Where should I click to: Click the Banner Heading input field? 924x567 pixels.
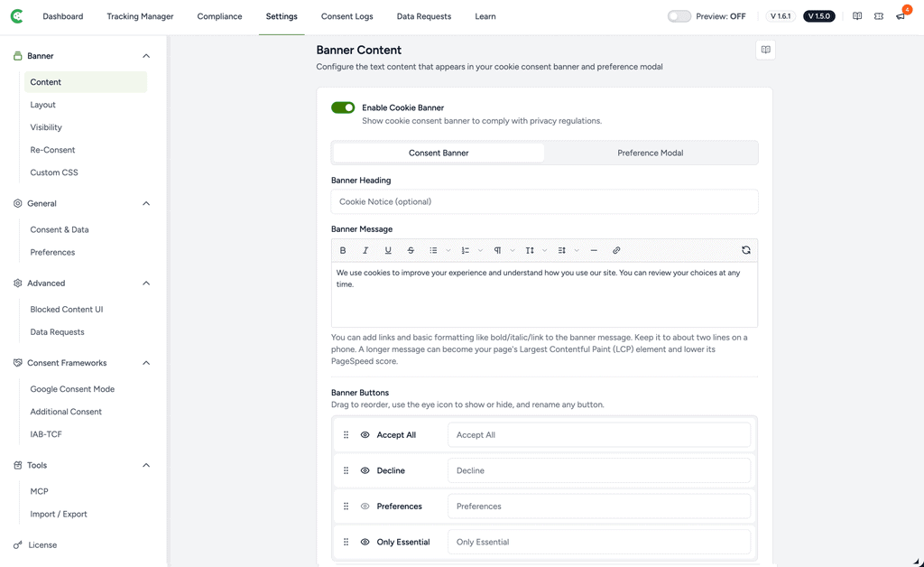(544, 201)
